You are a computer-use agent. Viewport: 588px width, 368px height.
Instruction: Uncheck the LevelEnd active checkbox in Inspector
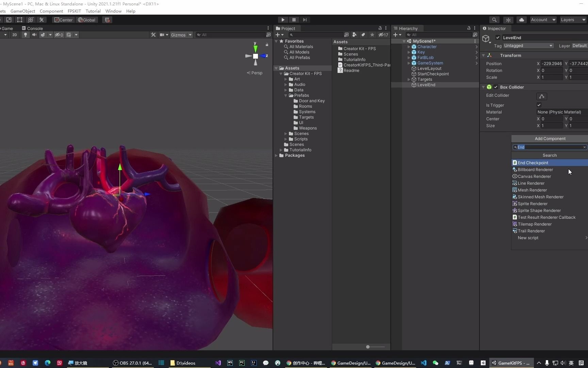(497, 37)
